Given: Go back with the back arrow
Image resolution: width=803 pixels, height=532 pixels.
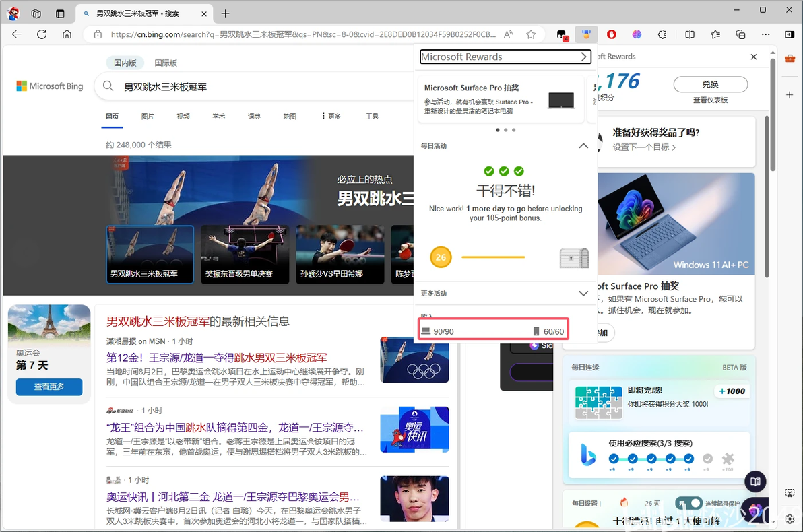Looking at the screenshot, I should tap(16, 34).
